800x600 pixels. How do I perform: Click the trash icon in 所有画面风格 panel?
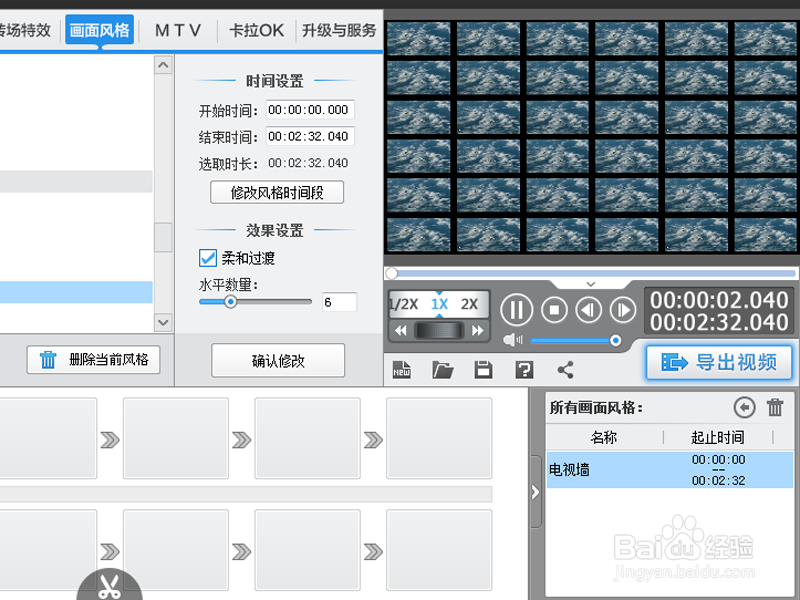775,408
